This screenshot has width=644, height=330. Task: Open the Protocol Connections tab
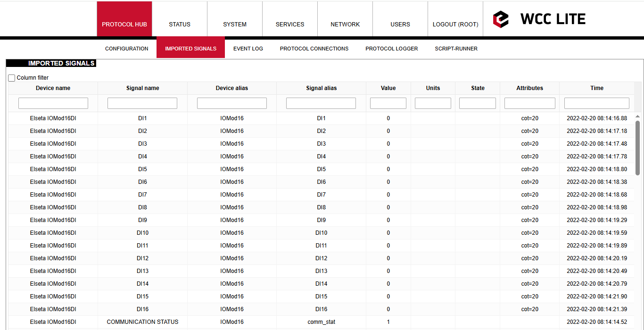click(x=314, y=49)
